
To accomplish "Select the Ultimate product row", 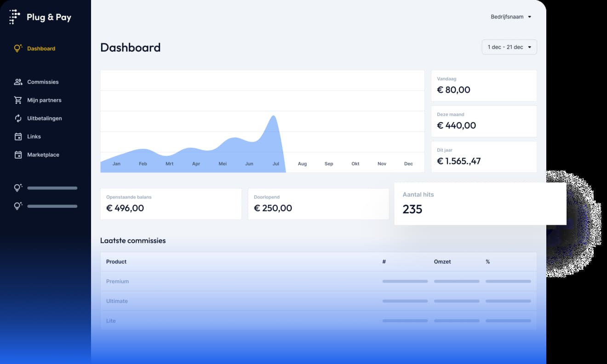I will 117,301.
